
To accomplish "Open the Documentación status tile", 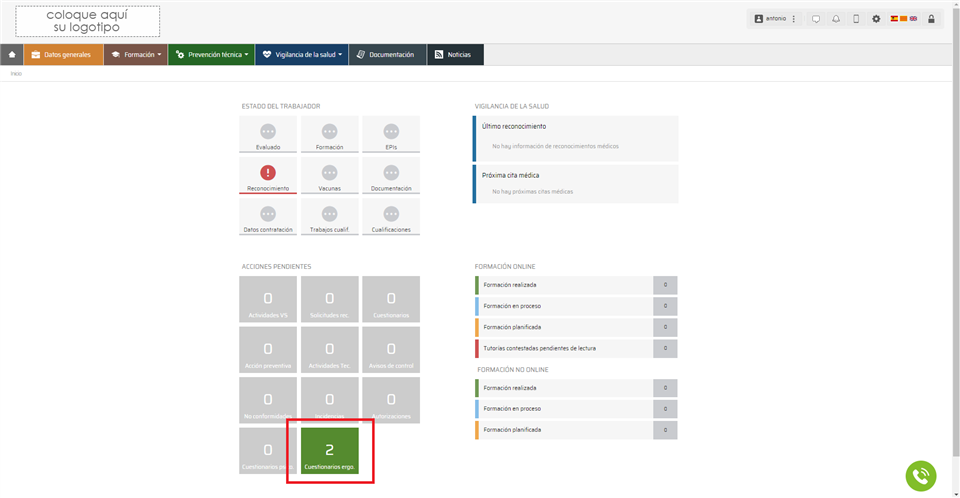I will 391,176.
